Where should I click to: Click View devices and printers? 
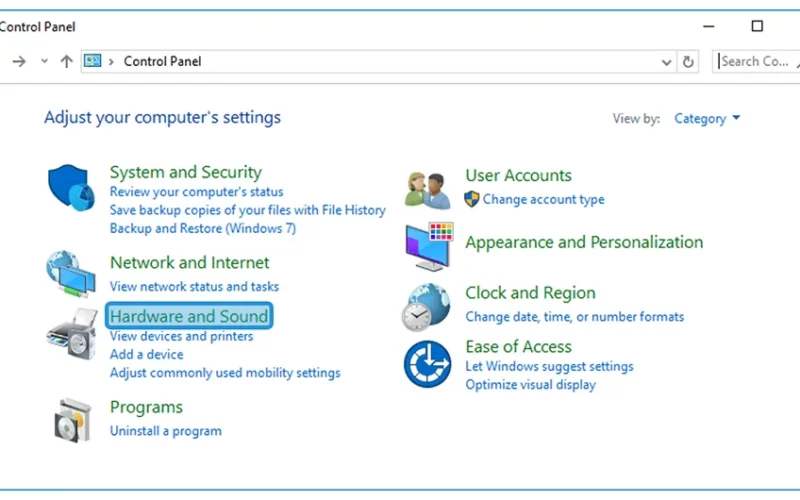point(181,336)
